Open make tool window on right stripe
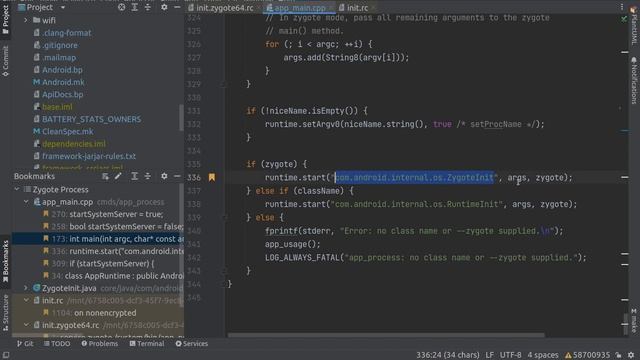Viewport: 640px width, 360px height. pos(633,320)
